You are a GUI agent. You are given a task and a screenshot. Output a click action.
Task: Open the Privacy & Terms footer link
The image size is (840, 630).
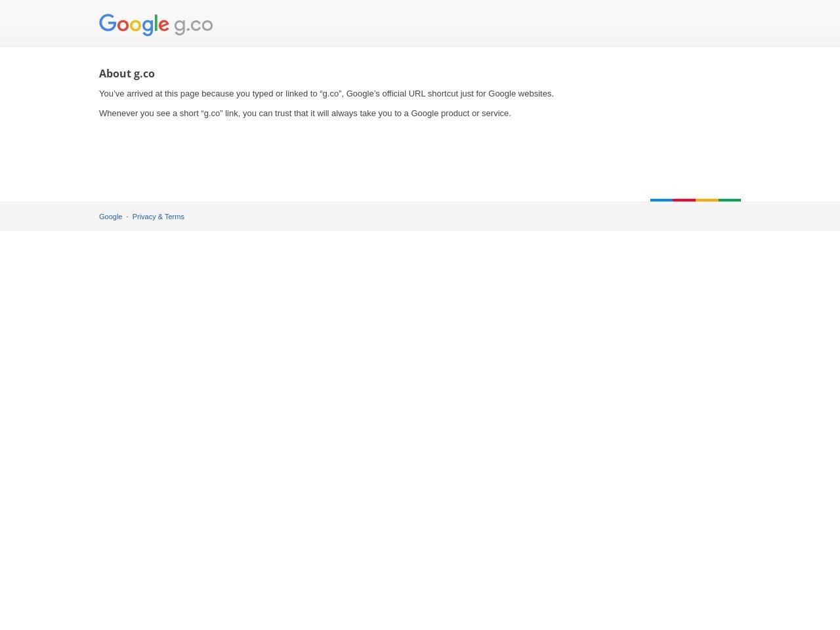158,217
